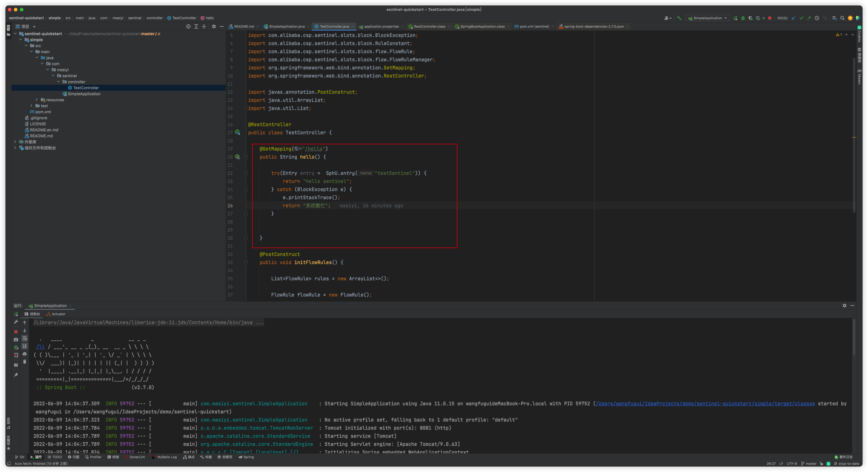Viewport: 868px width, 472px height.
Task: Click the Search Everywhere magnifier icon
Action: point(842,18)
